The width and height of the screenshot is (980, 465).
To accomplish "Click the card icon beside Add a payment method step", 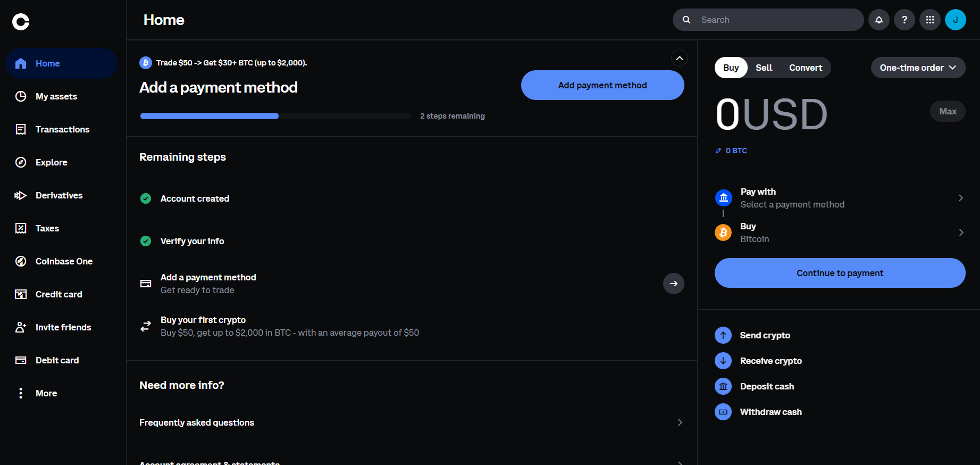I will coord(146,284).
